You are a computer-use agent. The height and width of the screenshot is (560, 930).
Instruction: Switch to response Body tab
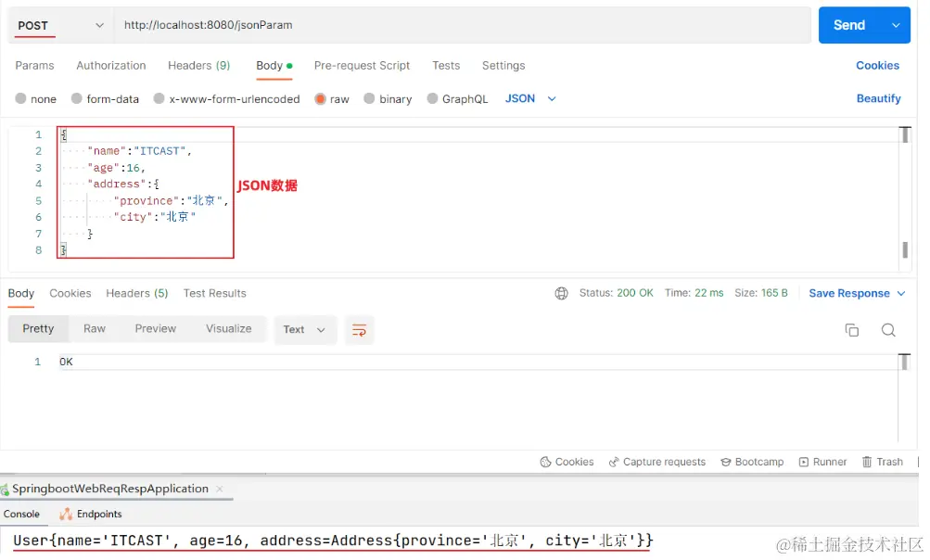[x=20, y=293]
